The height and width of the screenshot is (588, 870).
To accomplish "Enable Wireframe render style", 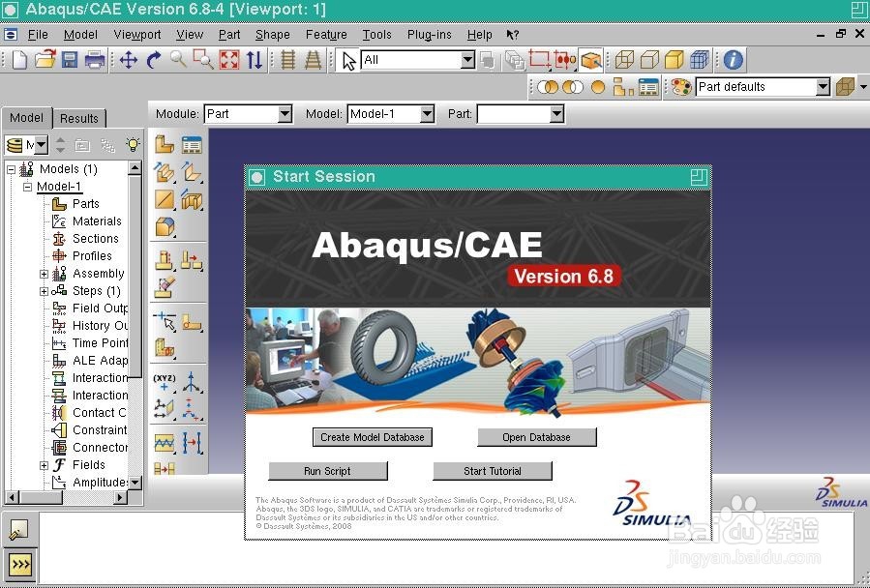I will [x=625, y=59].
